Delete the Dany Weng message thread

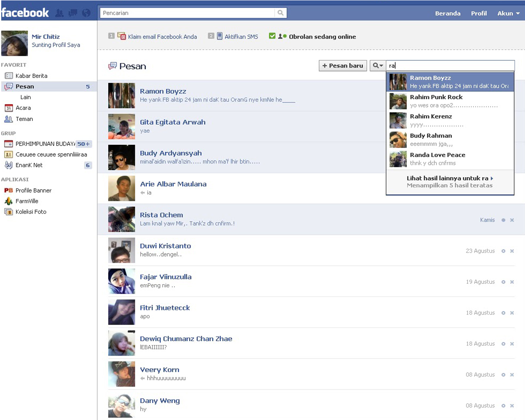pyautogui.click(x=512, y=406)
